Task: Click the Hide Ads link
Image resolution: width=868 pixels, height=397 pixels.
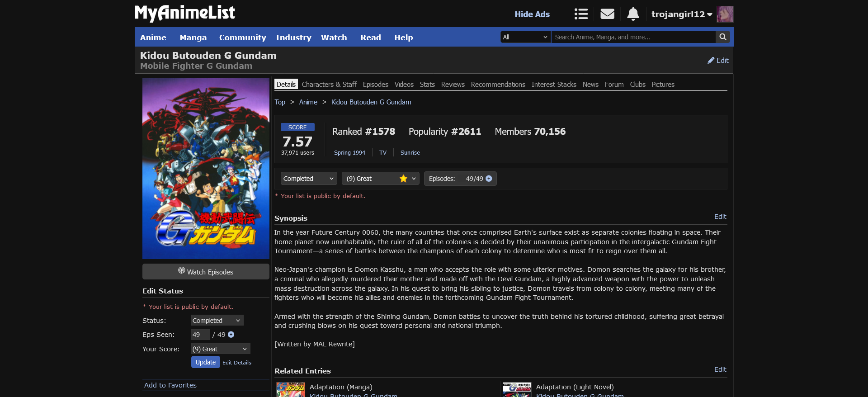Action: tap(532, 14)
